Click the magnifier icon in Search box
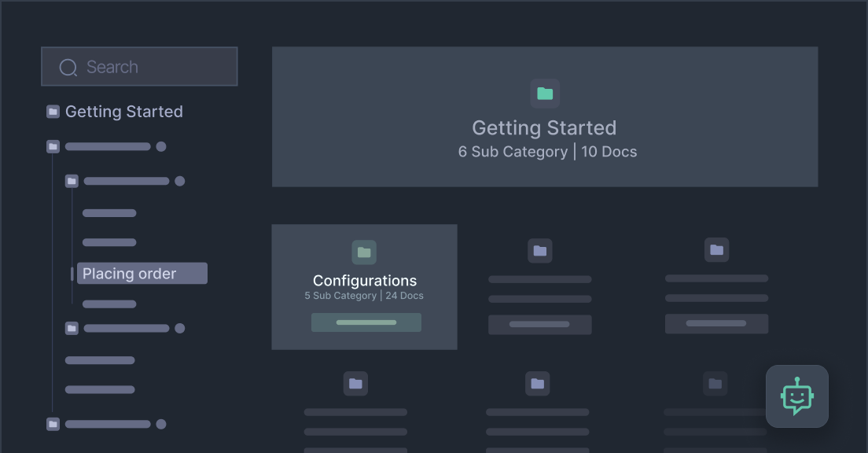 click(68, 68)
